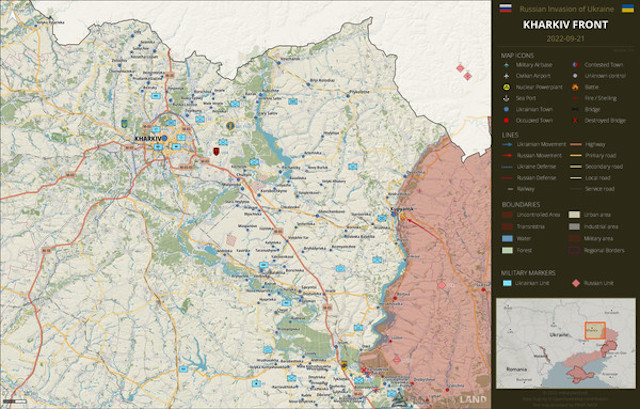Screen dimensions: 640x409
Task: Click the orange highlight box in inset map
Action: [596, 331]
